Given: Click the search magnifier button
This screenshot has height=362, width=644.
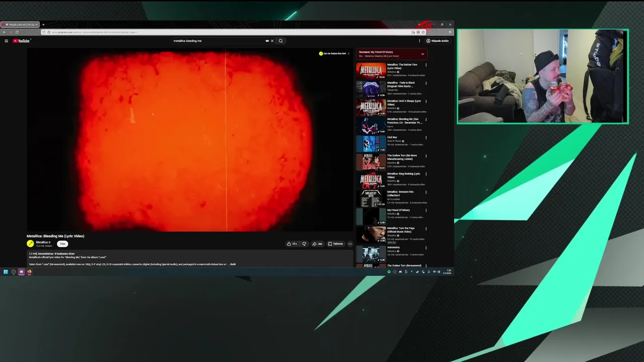Looking at the screenshot, I should (281, 41).
